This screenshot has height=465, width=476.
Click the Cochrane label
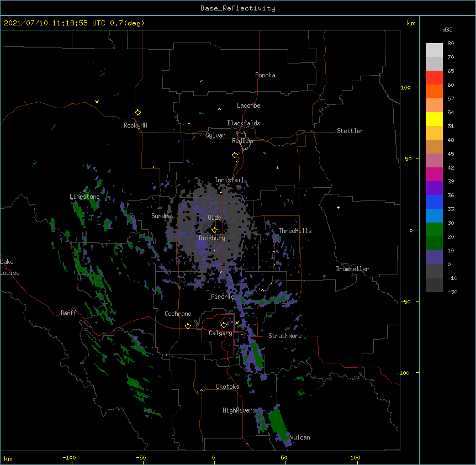point(178,314)
